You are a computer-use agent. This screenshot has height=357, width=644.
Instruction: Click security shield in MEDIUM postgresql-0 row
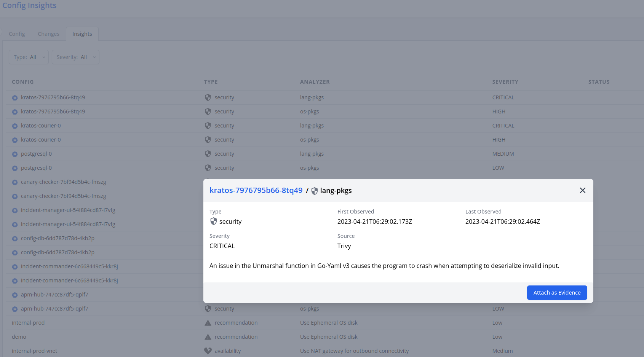[x=208, y=154]
